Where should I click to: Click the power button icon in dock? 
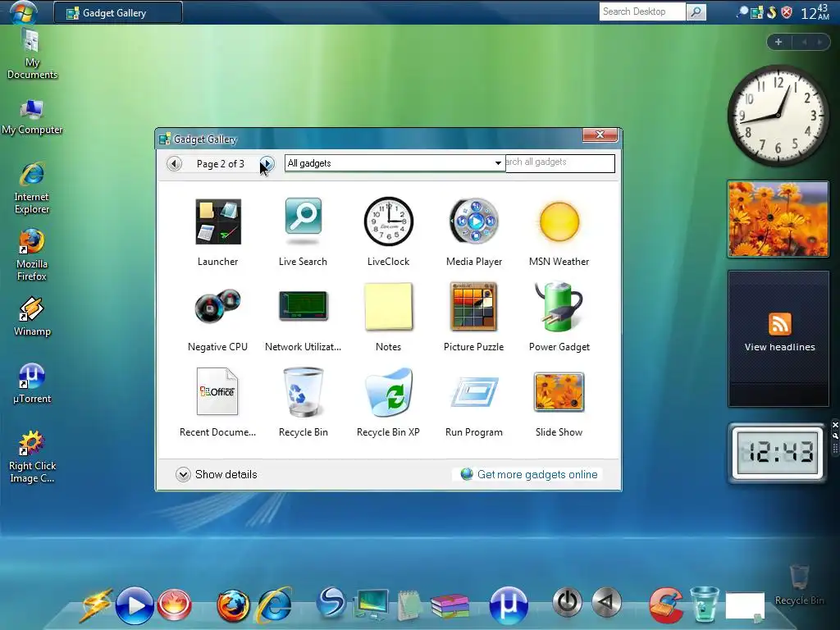[568, 602]
